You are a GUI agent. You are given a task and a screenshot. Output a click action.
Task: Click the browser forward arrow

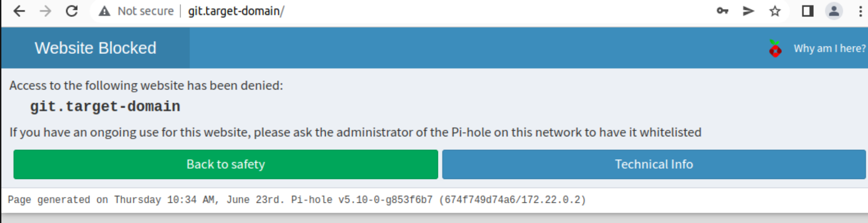pos(45,11)
